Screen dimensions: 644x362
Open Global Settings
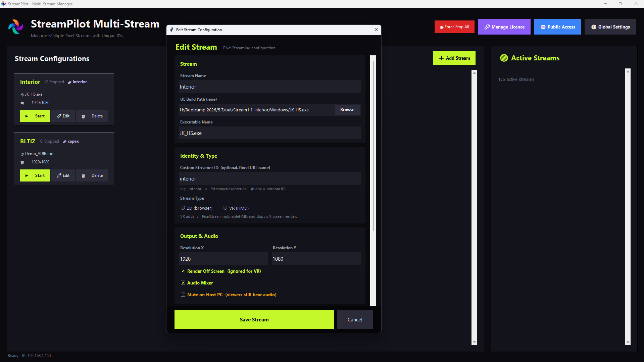click(610, 27)
